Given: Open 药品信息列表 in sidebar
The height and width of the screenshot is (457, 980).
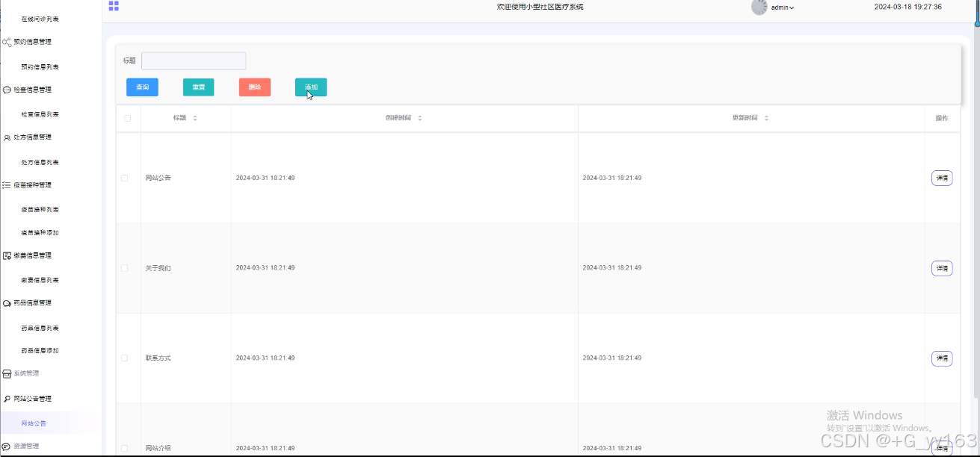Looking at the screenshot, I should coord(40,329).
